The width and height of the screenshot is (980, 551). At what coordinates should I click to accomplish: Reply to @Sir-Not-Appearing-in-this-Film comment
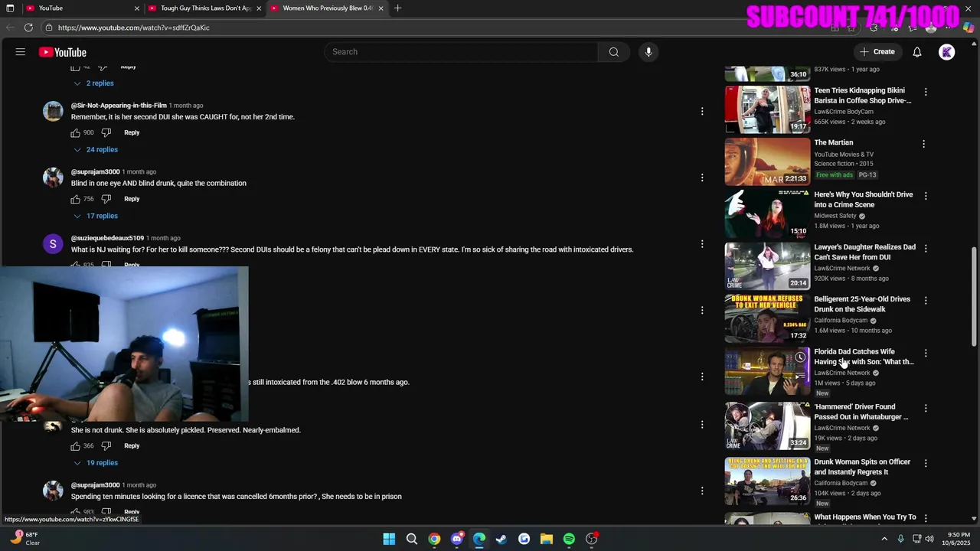point(132,132)
